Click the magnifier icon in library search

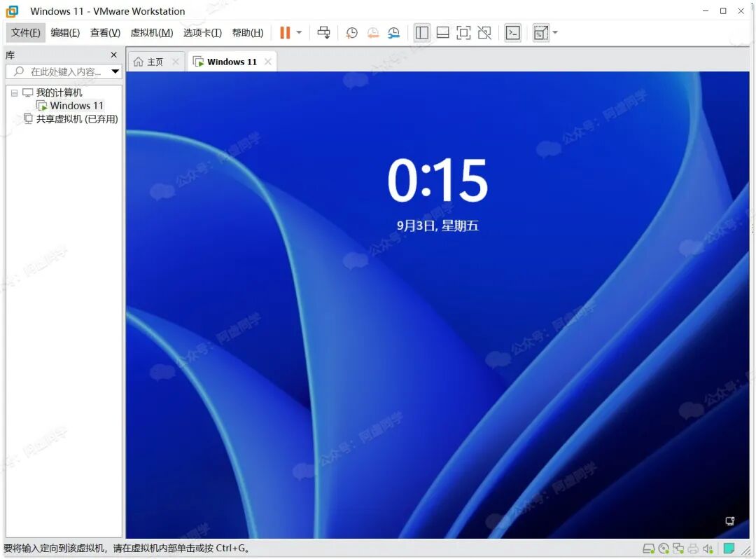click(x=19, y=71)
